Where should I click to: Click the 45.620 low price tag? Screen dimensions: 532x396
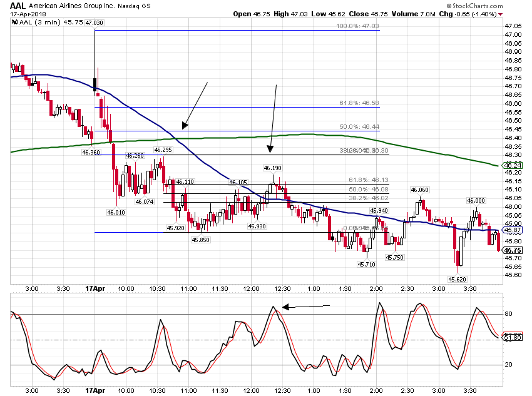(457, 280)
